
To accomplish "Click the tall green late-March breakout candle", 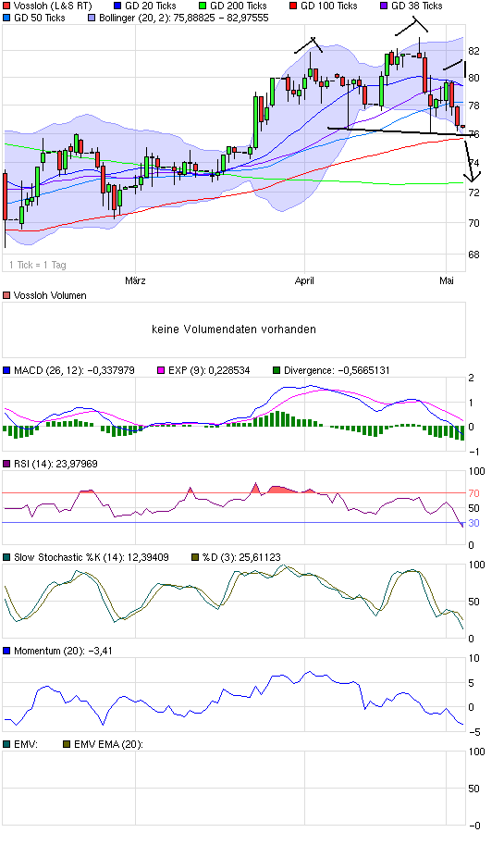I will click(x=255, y=122).
